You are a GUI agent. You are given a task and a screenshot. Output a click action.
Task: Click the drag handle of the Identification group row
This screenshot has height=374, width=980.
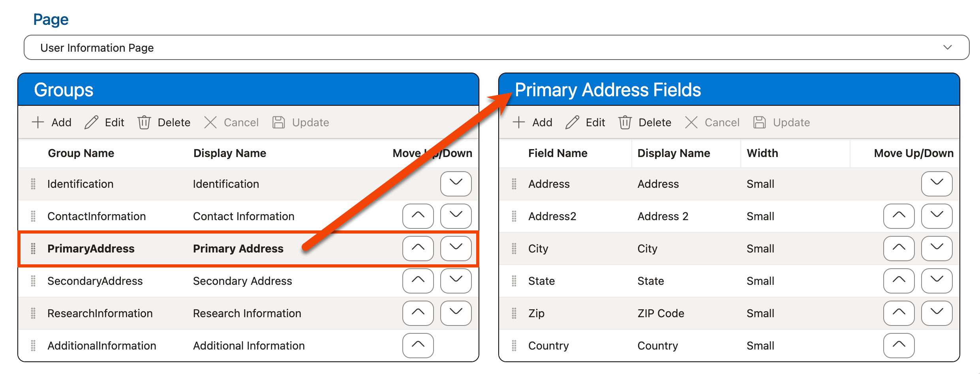[x=33, y=184]
